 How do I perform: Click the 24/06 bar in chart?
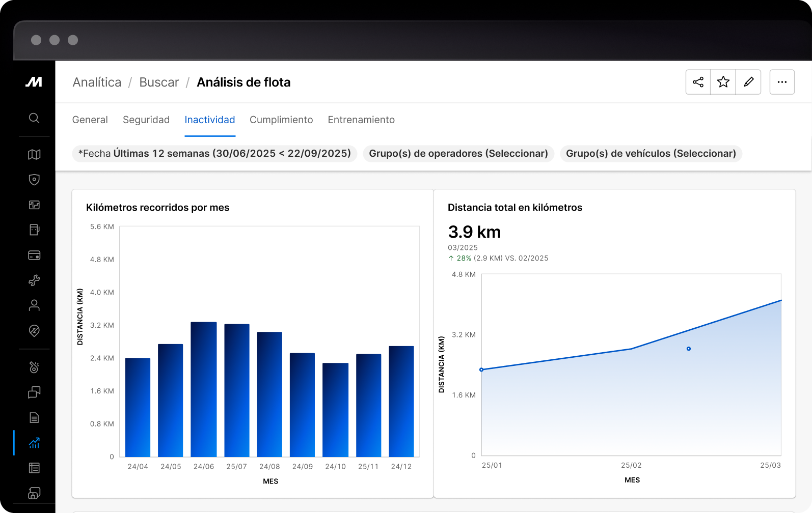[204, 389]
